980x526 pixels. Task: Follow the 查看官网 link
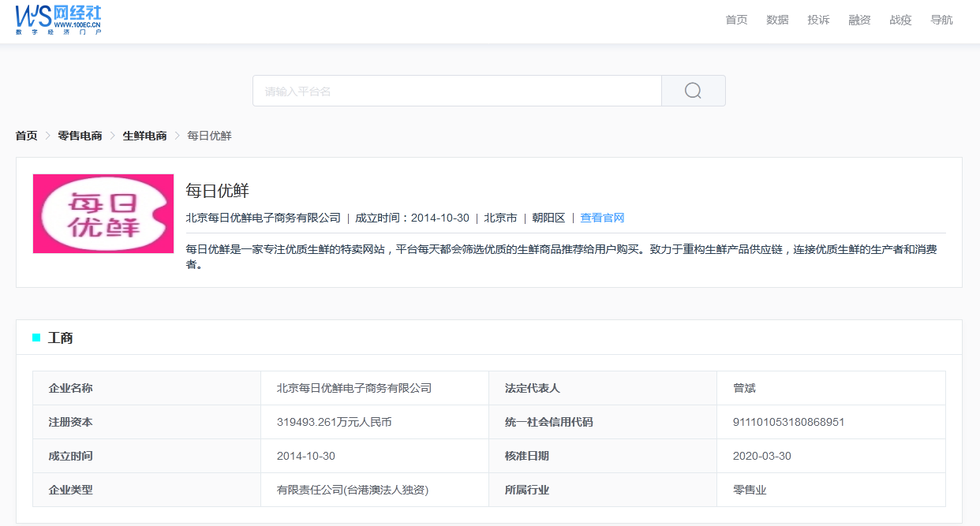602,218
